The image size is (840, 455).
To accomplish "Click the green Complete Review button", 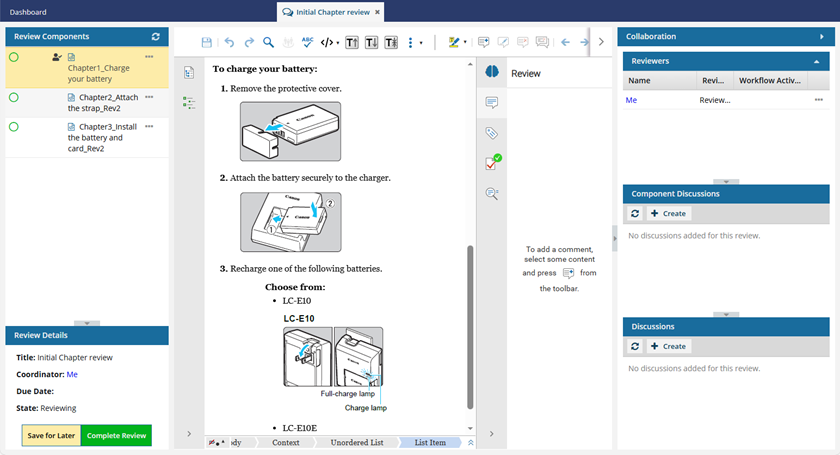I will point(116,435).
